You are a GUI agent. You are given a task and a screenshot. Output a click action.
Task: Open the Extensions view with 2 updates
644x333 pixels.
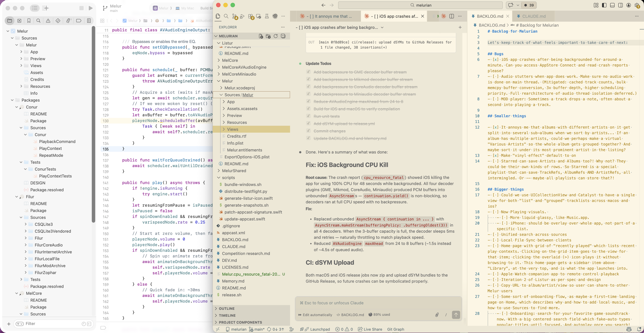click(250, 16)
